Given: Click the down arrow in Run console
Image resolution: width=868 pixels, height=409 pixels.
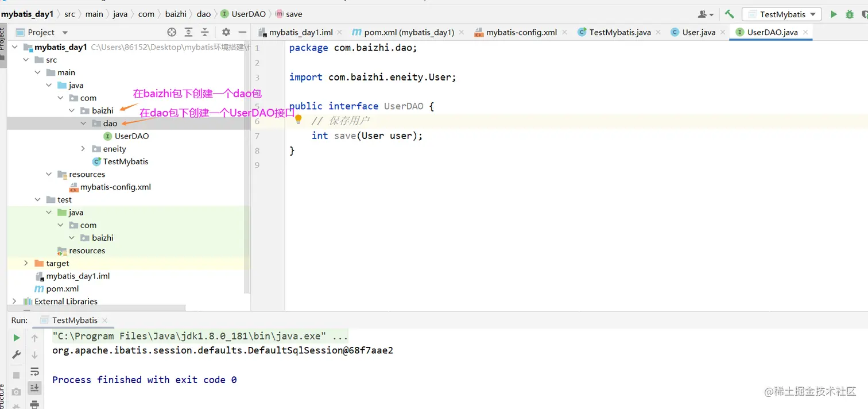Looking at the screenshot, I should [x=34, y=355].
